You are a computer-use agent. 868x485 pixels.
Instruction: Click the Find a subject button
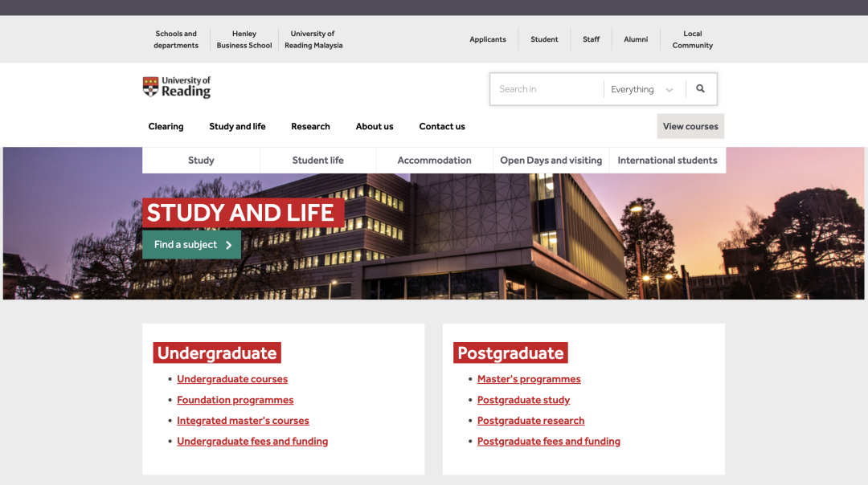coord(191,244)
